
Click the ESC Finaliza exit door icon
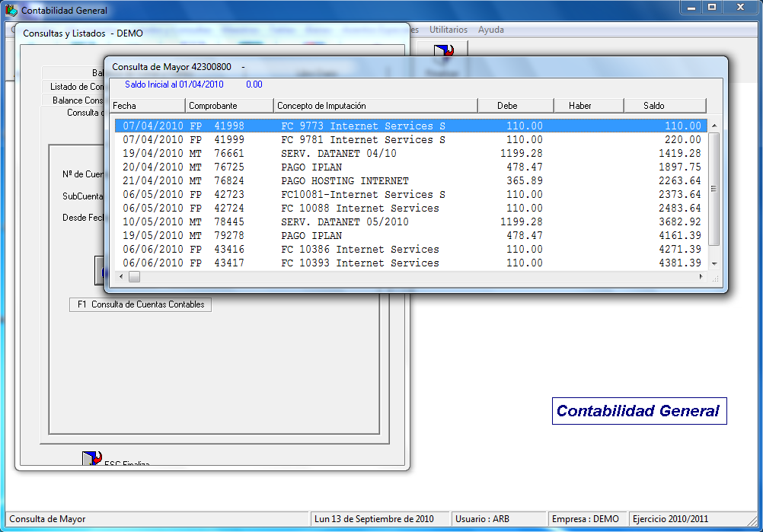point(92,458)
